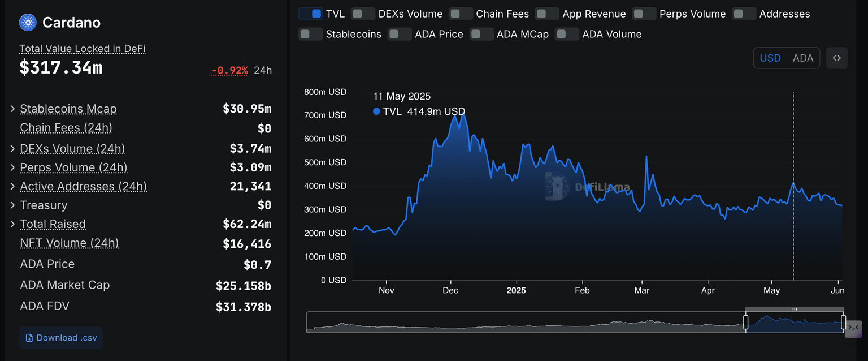Expand the Stablecoins Mcap row
The height and width of the screenshot is (361, 868).
click(x=12, y=109)
